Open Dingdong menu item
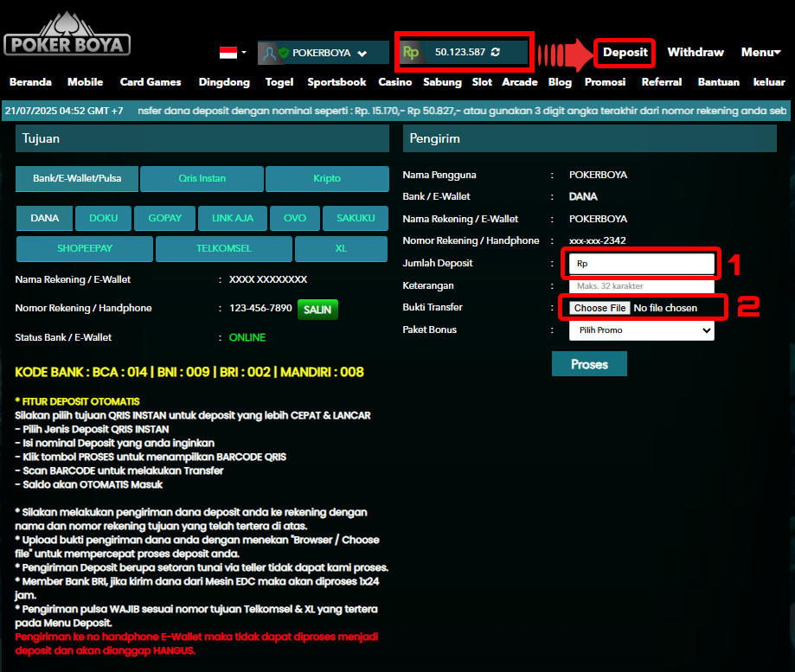795x672 pixels. click(x=224, y=82)
